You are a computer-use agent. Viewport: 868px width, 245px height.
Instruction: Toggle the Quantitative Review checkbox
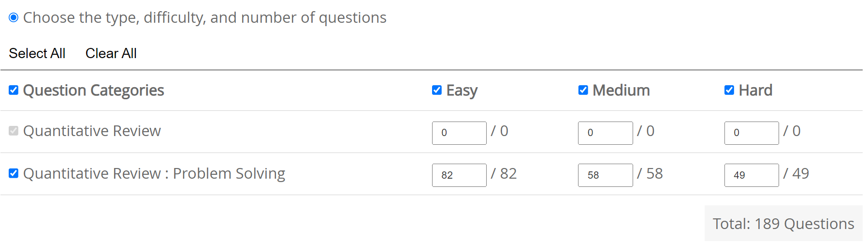coord(14,131)
